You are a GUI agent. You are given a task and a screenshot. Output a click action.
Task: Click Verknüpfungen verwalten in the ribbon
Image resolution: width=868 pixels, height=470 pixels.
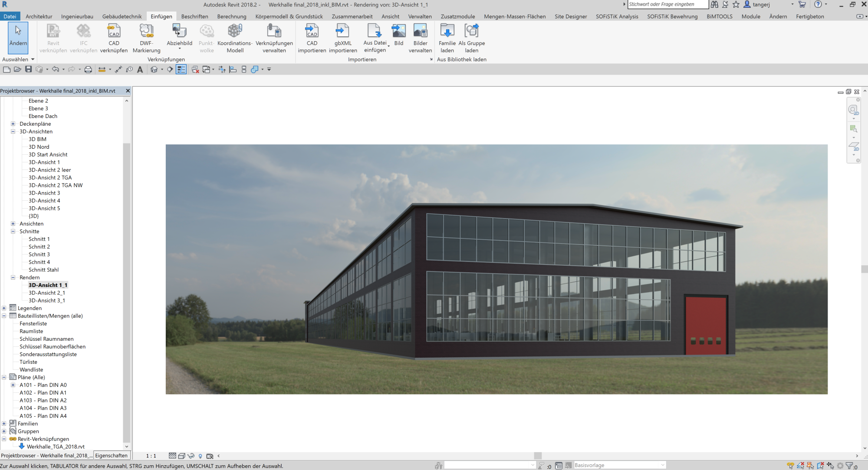point(274,38)
